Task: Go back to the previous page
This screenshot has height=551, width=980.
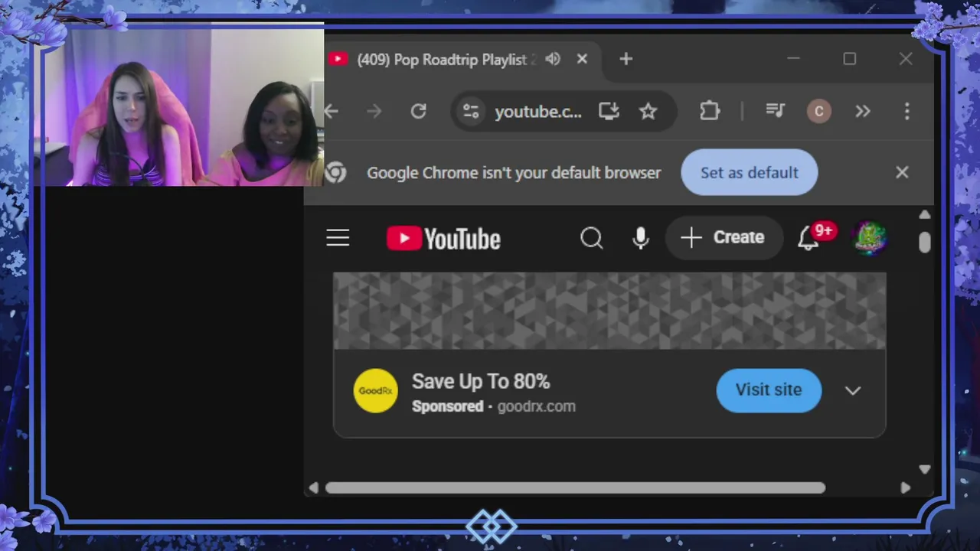Action: (331, 112)
